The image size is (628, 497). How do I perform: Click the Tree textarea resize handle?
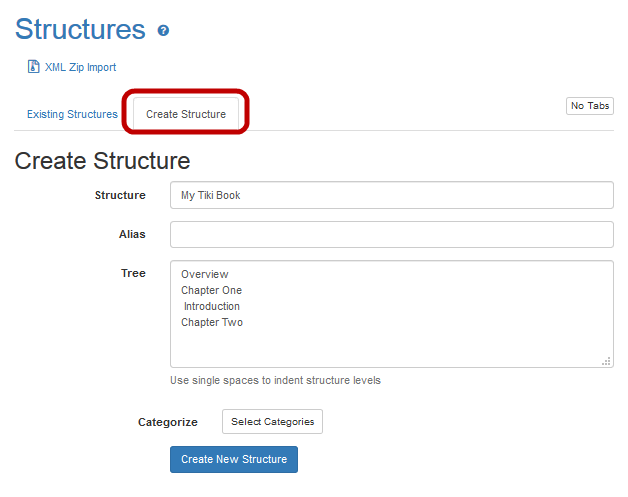606,361
